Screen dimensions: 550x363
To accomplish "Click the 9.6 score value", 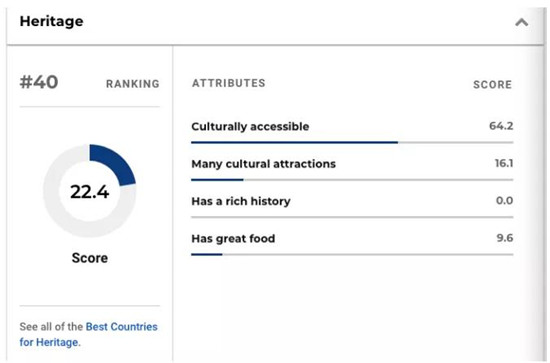I will tap(505, 238).
